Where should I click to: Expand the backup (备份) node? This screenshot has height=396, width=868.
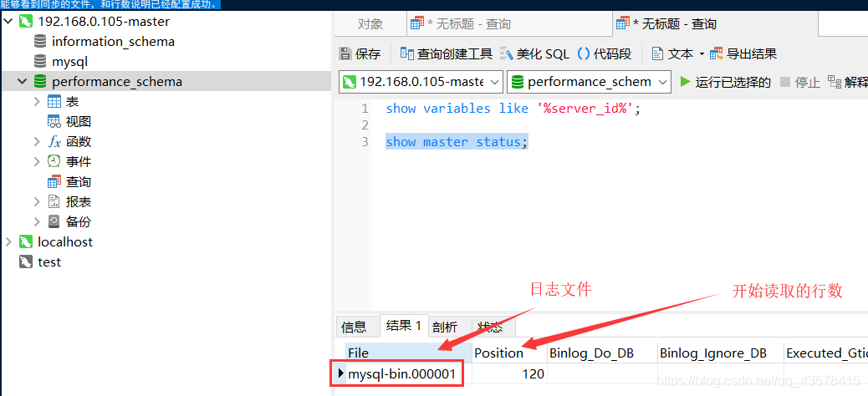(37, 221)
